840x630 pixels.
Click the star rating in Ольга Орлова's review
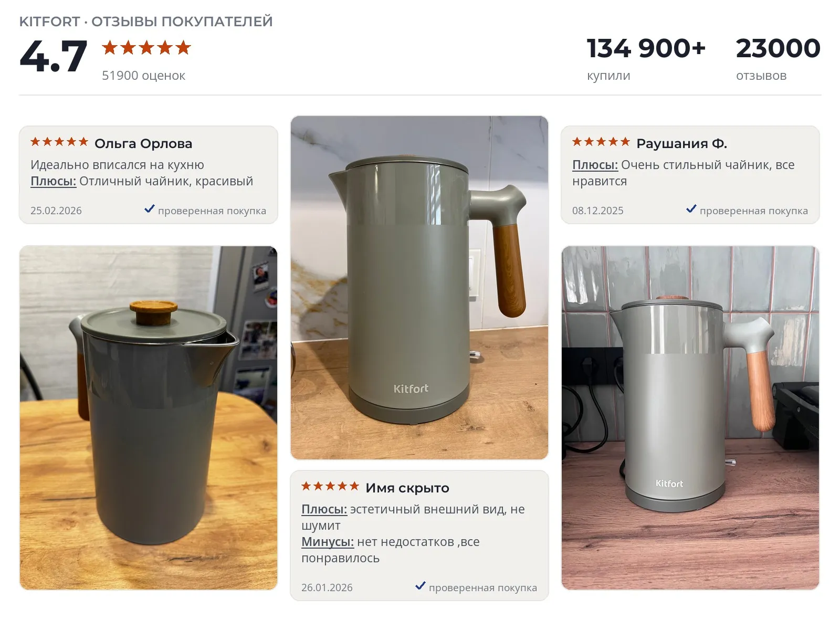tap(59, 142)
